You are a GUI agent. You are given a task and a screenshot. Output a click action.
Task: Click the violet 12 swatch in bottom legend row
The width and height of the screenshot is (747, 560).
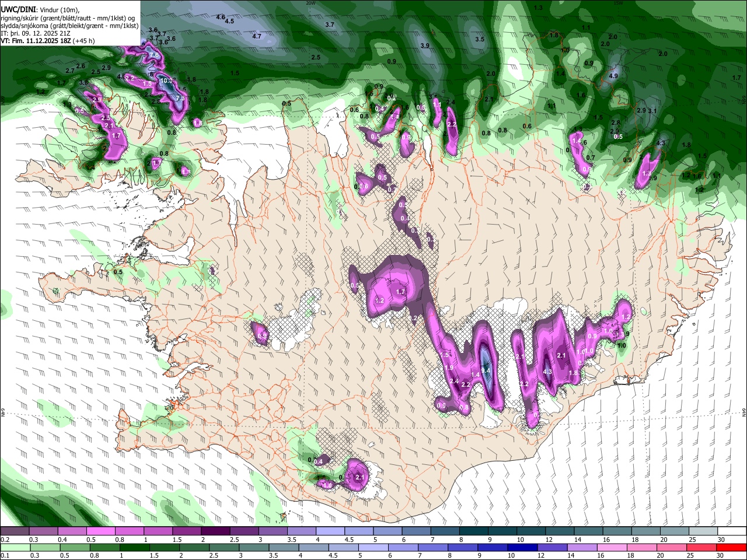[x=553, y=548]
